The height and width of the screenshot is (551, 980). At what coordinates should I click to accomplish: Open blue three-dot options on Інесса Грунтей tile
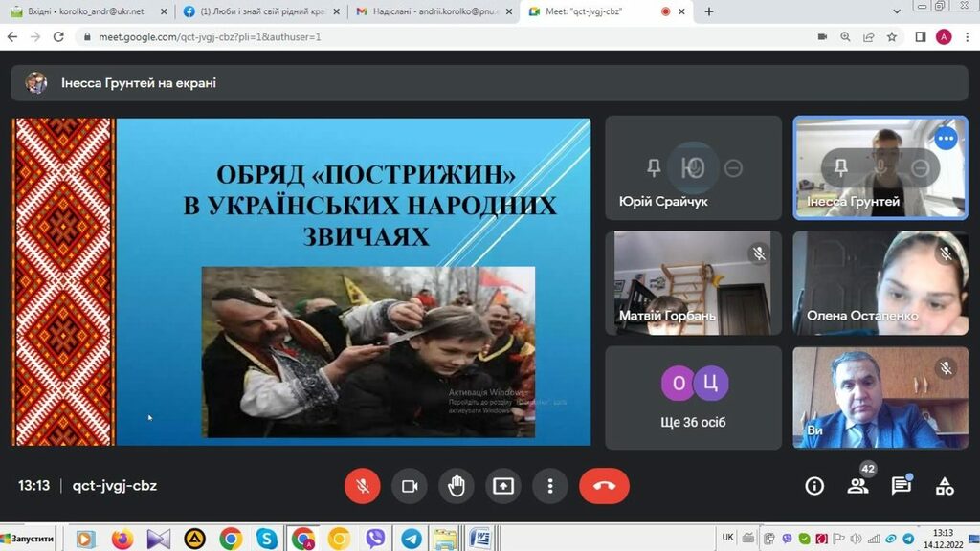pyautogui.click(x=946, y=139)
